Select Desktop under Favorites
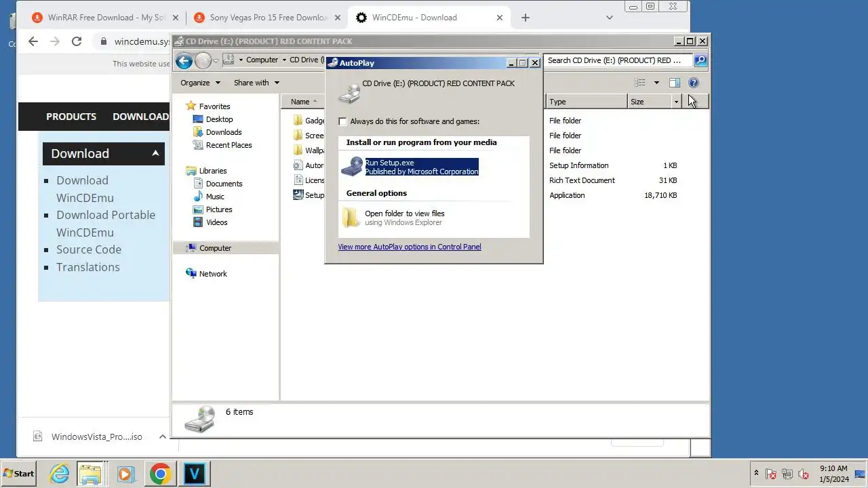This screenshot has height=488, width=868. coord(219,119)
